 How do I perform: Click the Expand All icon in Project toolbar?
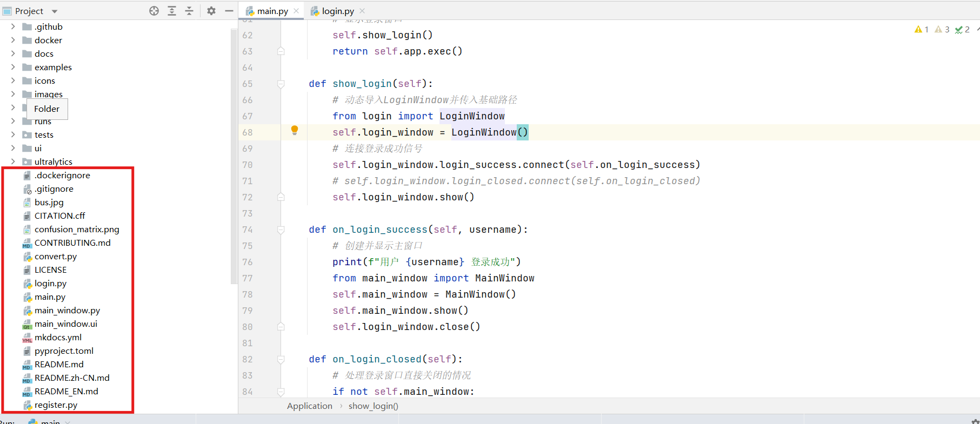click(172, 11)
